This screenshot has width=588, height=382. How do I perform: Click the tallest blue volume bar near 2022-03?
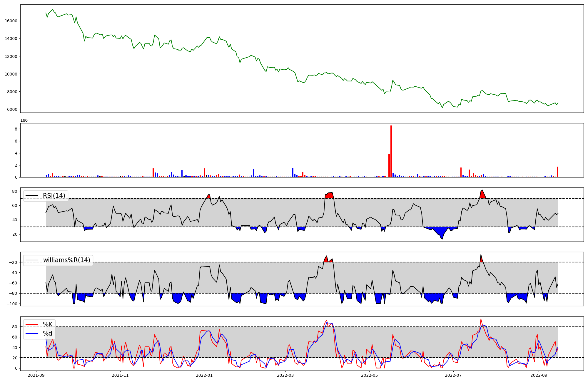[x=293, y=172]
